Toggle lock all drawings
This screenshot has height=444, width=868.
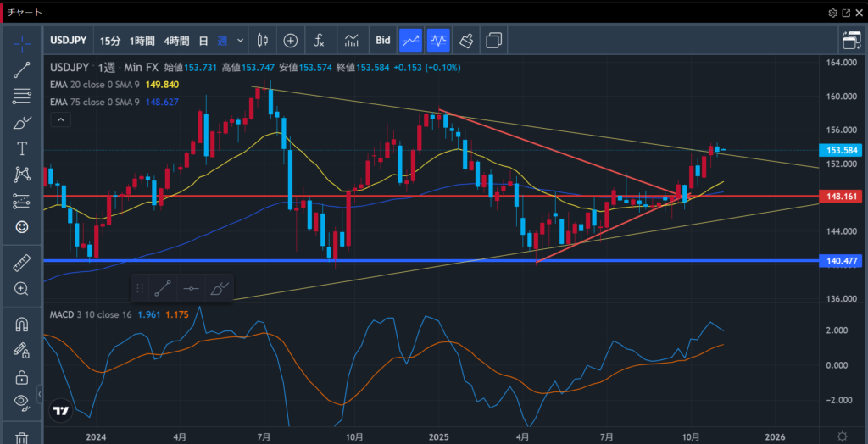(22, 377)
